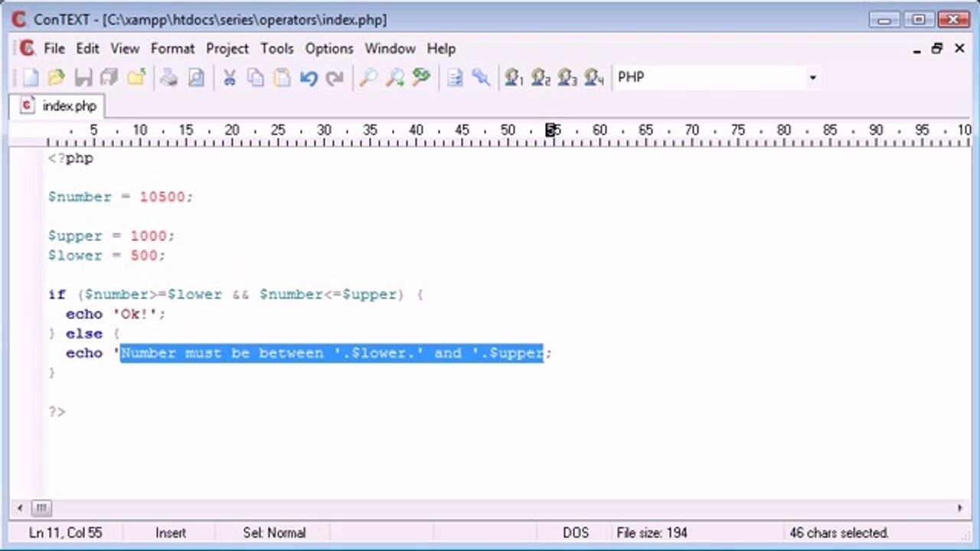Click the Cut scissors icon
Screen dimensions: 980x551
coord(229,77)
